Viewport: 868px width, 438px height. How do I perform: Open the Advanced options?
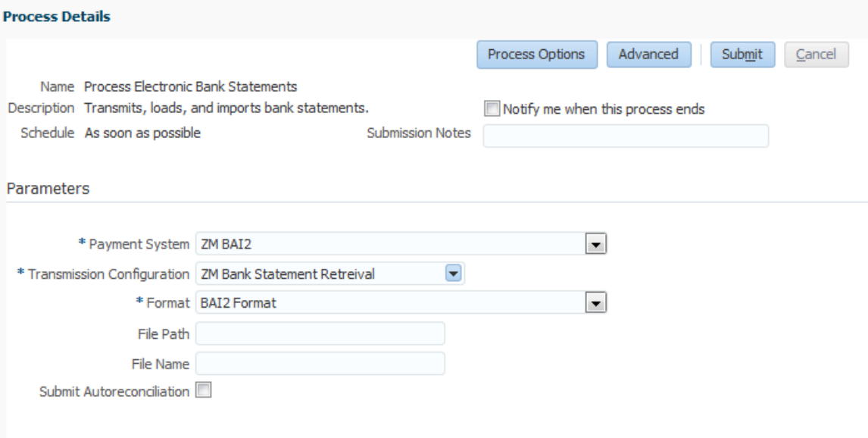point(648,55)
